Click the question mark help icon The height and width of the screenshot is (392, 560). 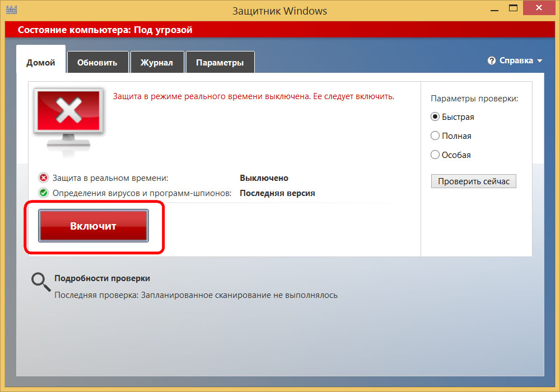click(x=492, y=60)
